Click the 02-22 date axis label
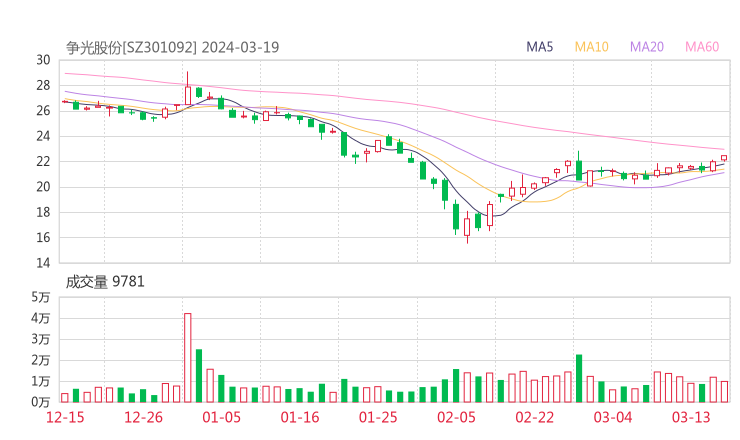Image resolution: width=740 pixels, height=440 pixels. pyautogui.click(x=534, y=417)
